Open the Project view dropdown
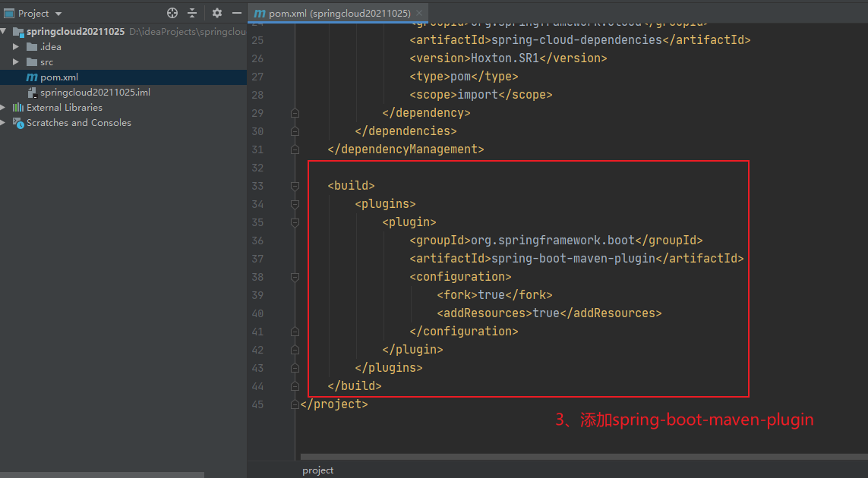868x478 pixels. (x=58, y=14)
